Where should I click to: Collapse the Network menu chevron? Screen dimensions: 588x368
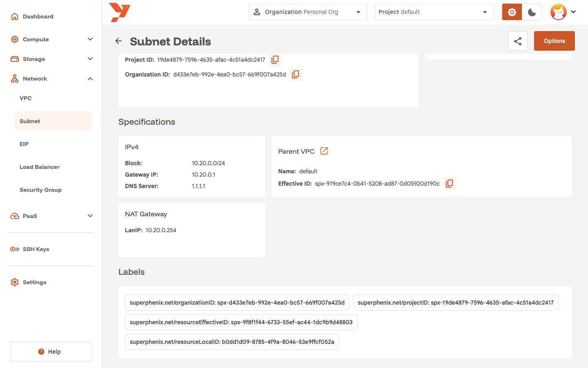(x=90, y=79)
